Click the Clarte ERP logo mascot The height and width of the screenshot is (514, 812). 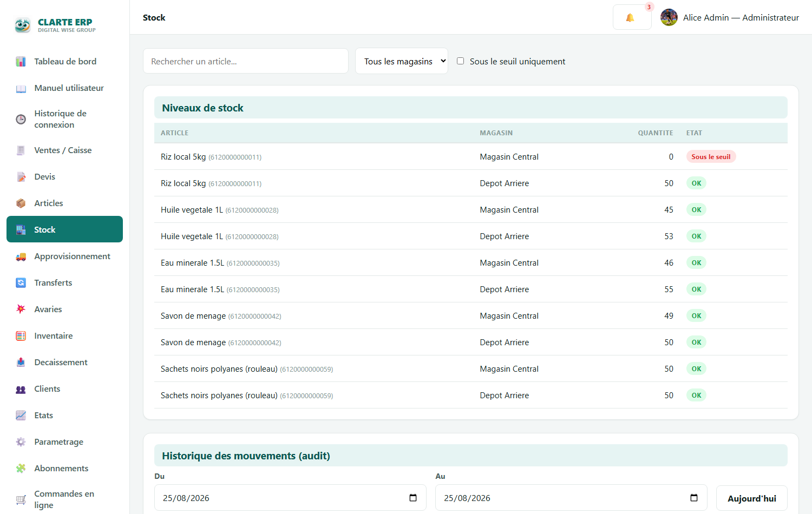click(23, 25)
